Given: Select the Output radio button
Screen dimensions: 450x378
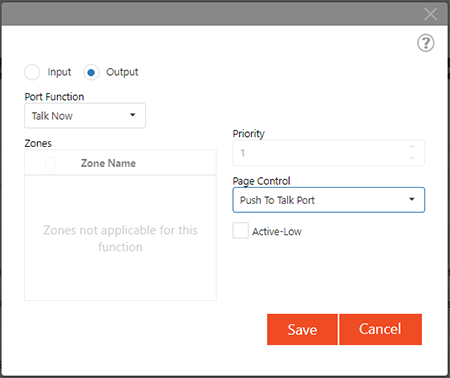Looking at the screenshot, I should click(x=91, y=72).
